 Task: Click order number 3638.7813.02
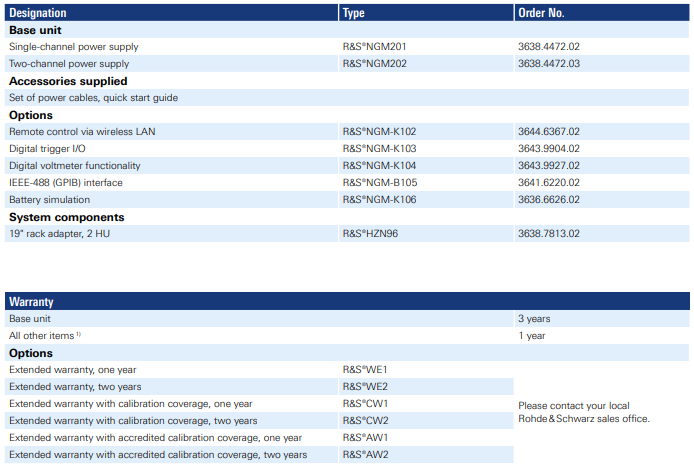click(549, 234)
